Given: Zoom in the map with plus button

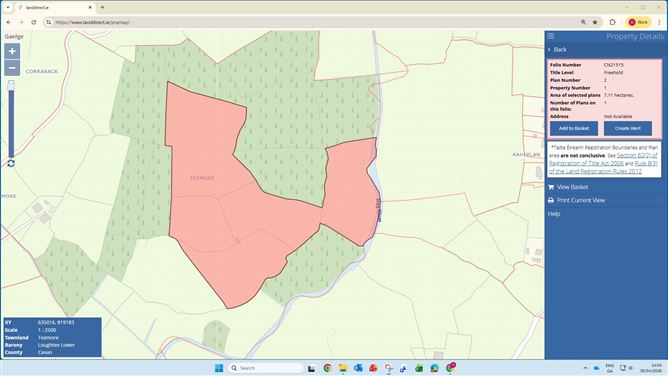Looking at the screenshot, I should click(x=12, y=52).
